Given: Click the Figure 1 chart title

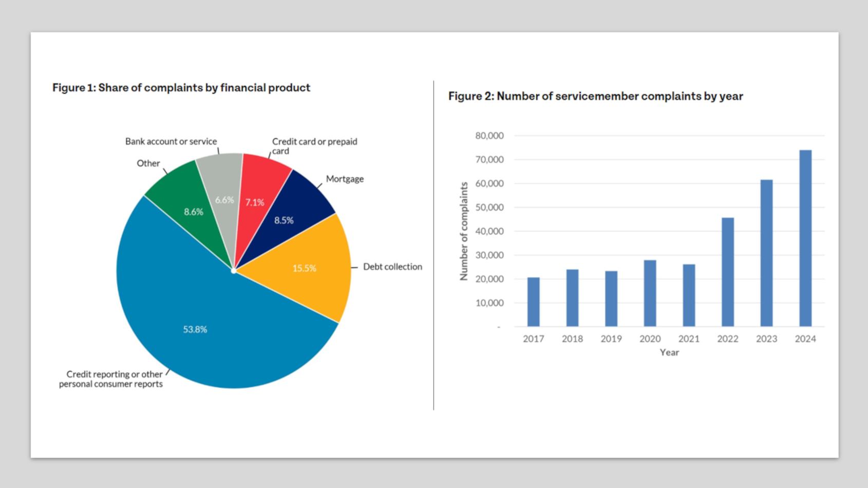Looking at the screenshot, I should [181, 88].
